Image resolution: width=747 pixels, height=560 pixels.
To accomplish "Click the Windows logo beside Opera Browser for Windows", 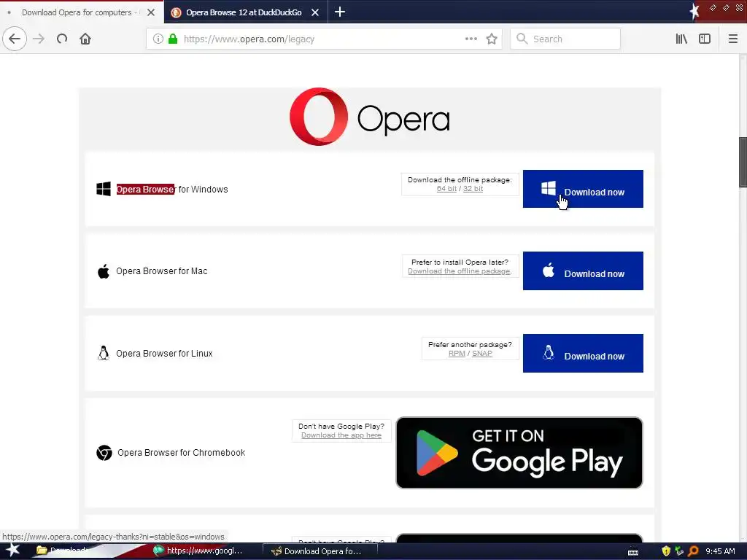I will point(104,189).
